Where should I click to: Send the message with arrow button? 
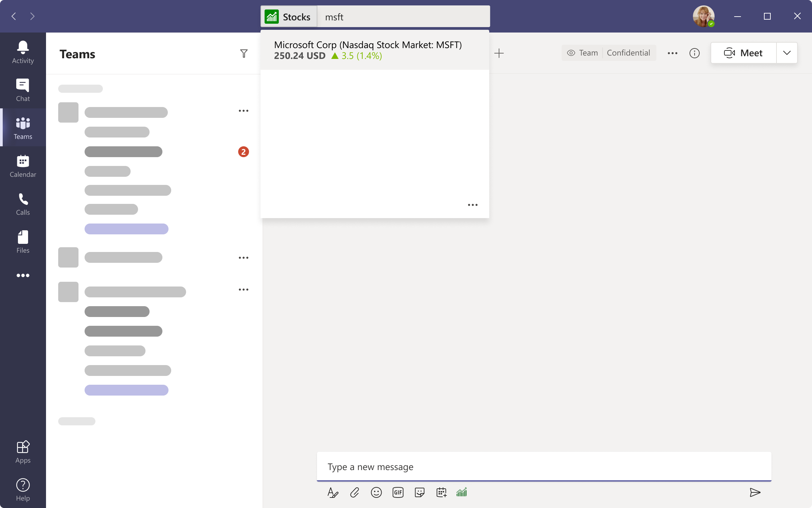tap(755, 492)
